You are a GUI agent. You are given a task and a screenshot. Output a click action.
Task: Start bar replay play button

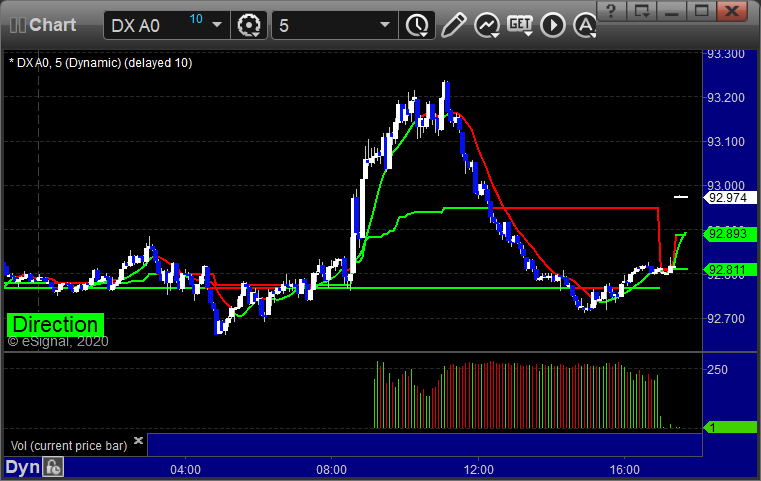coord(553,25)
